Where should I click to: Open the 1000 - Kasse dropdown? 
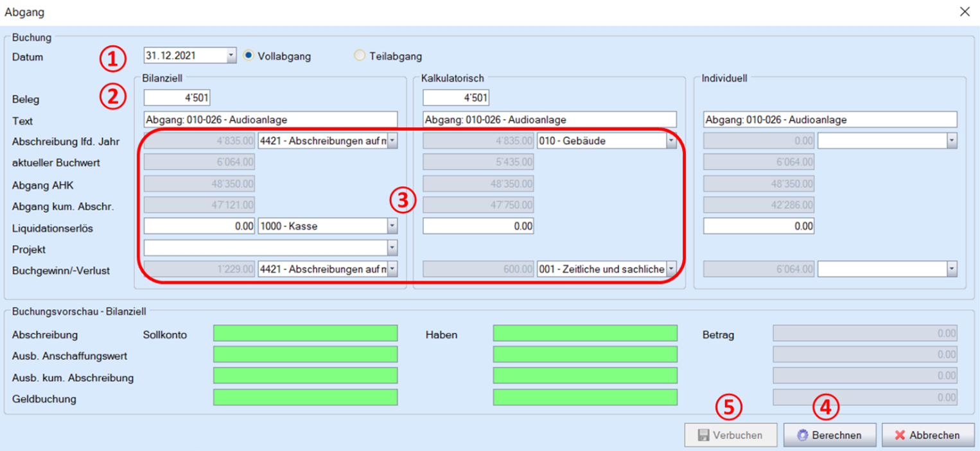392,226
